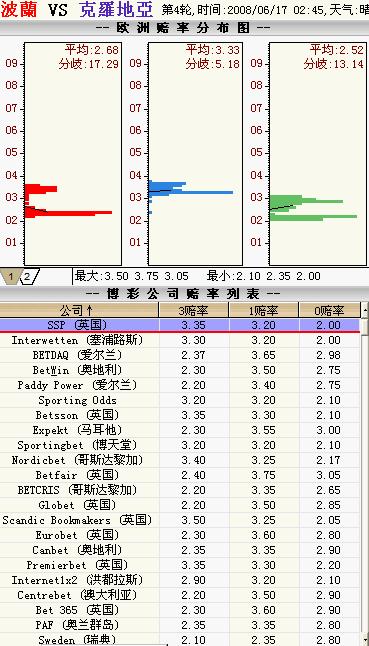Viewport: 369px width, 646px height.
Task: Select the Nordicbet (哥斯达黎加) row
Action: tap(180, 460)
